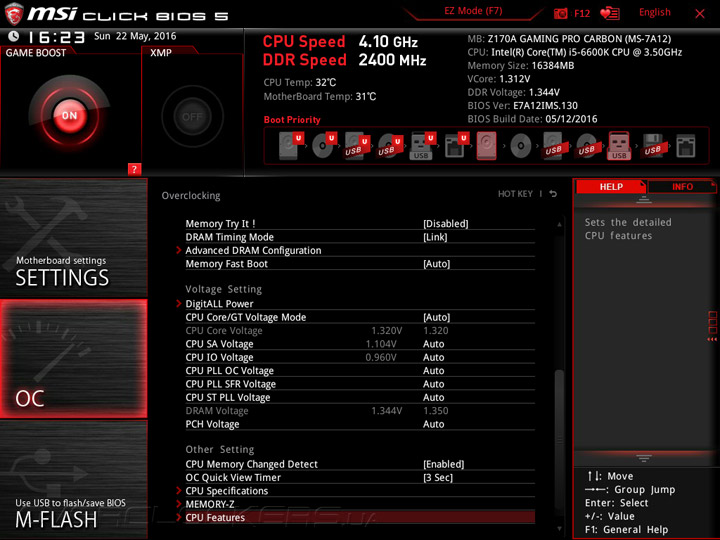Open the M-FLASH section
720x540 pixels.
pyautogui.click(x=73, y=480)
